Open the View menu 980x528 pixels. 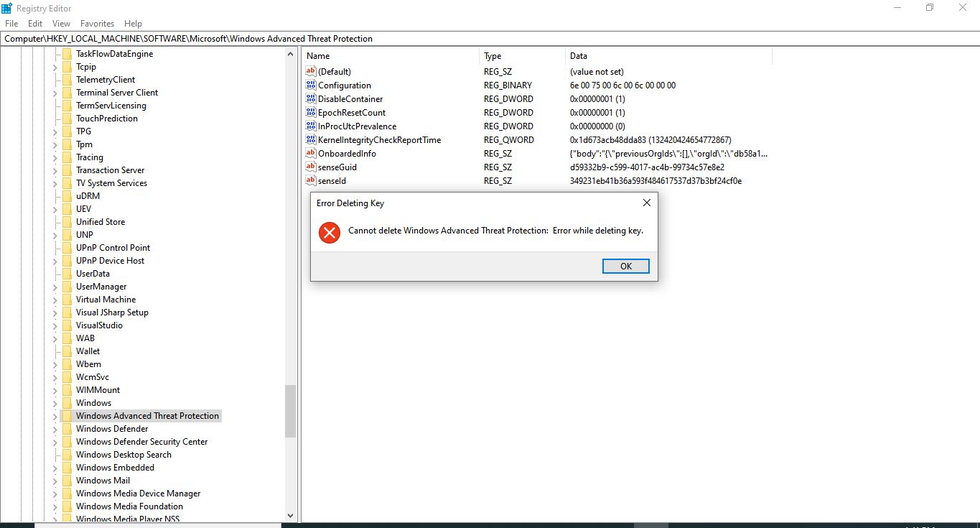tap(61, 23)
